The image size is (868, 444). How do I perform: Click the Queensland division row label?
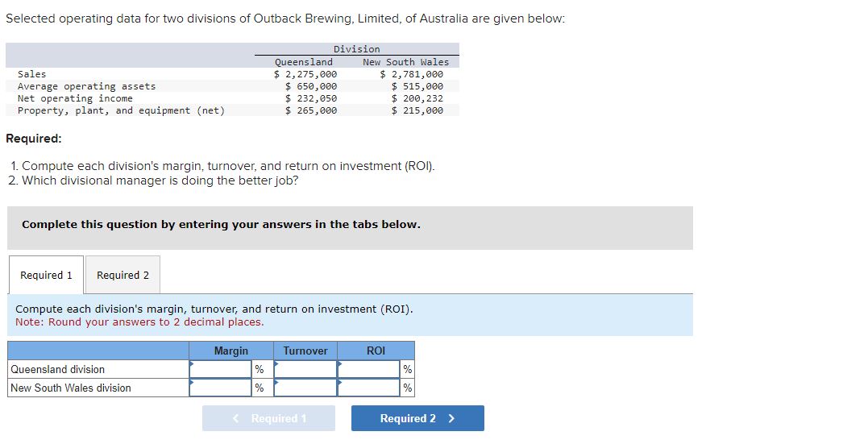[x=57, y=369]
